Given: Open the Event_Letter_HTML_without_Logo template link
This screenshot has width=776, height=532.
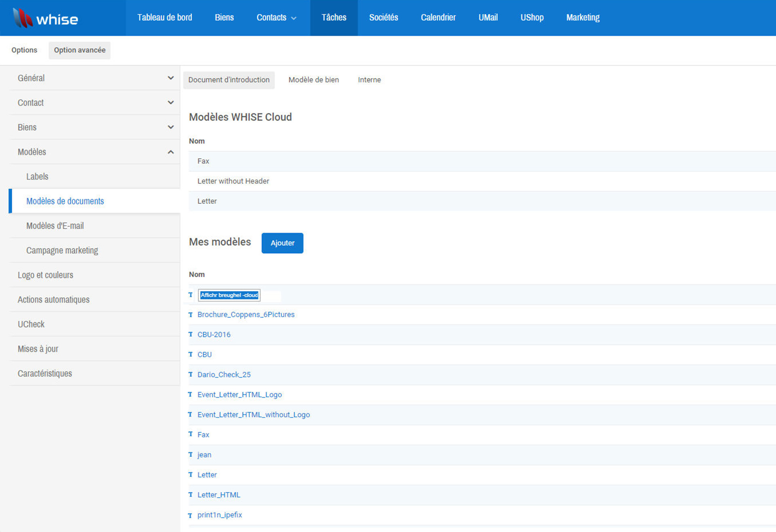Looking at the screenshot, I should pyautogui.click(x=253, y=415).
